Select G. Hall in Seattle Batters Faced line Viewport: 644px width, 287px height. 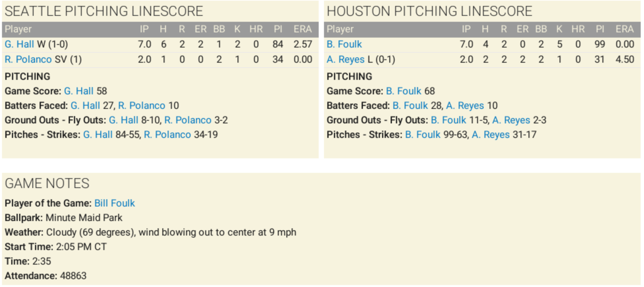coord(85,106)
